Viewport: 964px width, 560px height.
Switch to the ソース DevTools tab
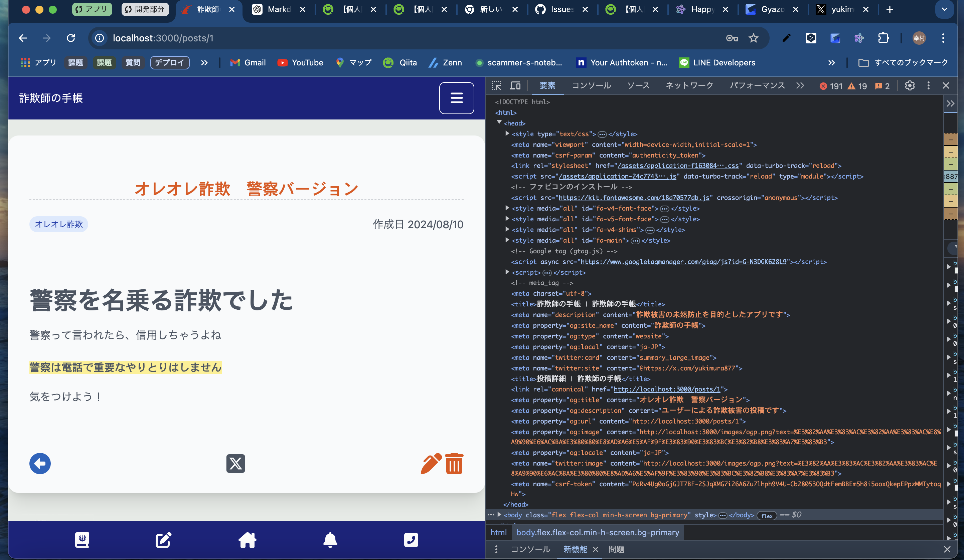[638, 86]
